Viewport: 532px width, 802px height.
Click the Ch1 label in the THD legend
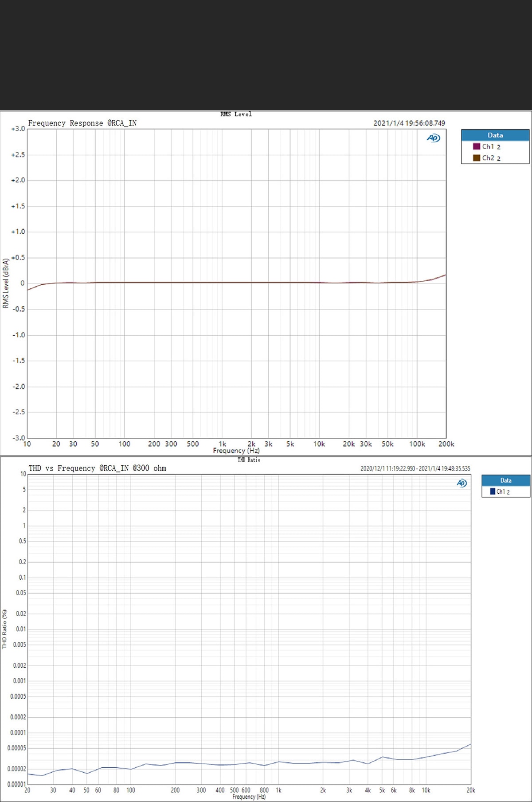coord(501,491)
